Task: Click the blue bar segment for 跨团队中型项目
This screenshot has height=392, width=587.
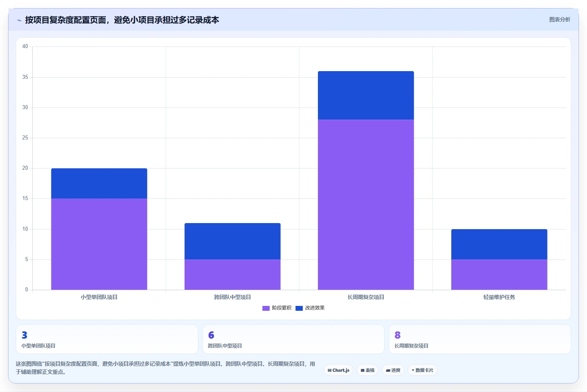Action: 232,241
